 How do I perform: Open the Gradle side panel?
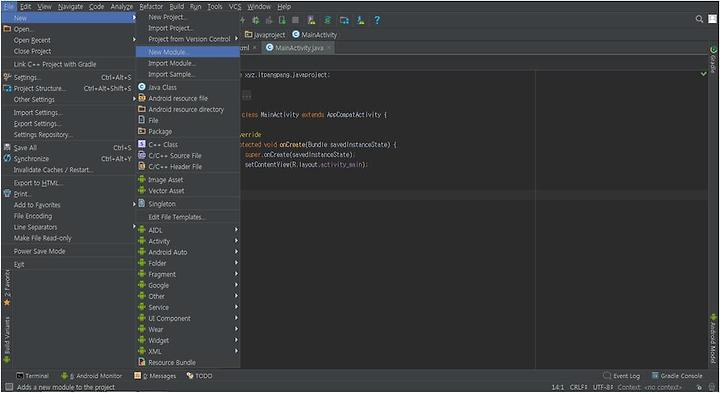(x=713, y=60)
